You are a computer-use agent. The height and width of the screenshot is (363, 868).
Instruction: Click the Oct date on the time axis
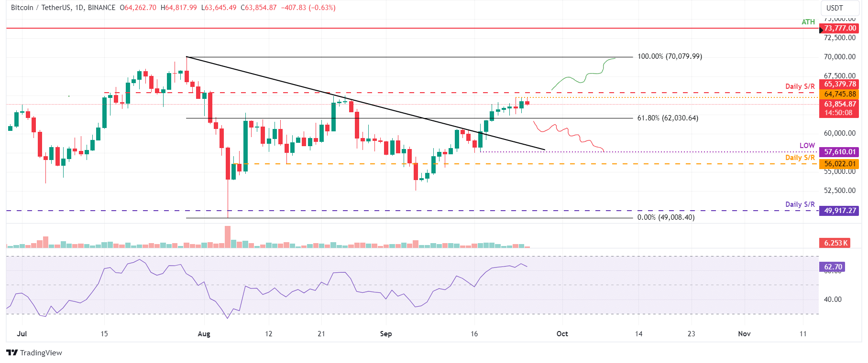562,333
